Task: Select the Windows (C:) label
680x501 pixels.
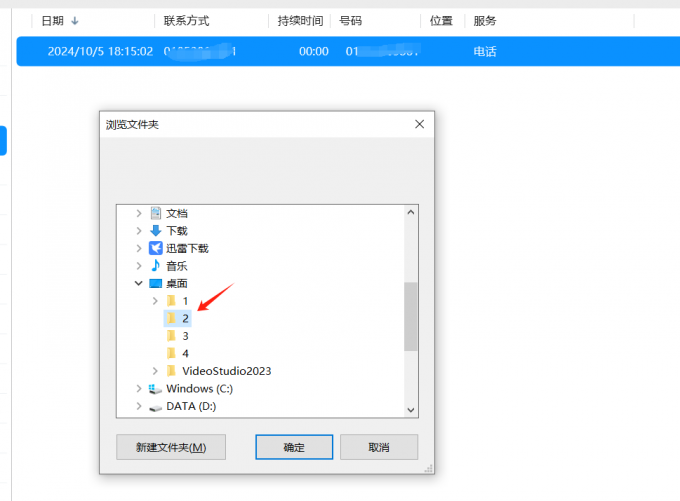Action: pyautogui.click(x=199, y=389)
